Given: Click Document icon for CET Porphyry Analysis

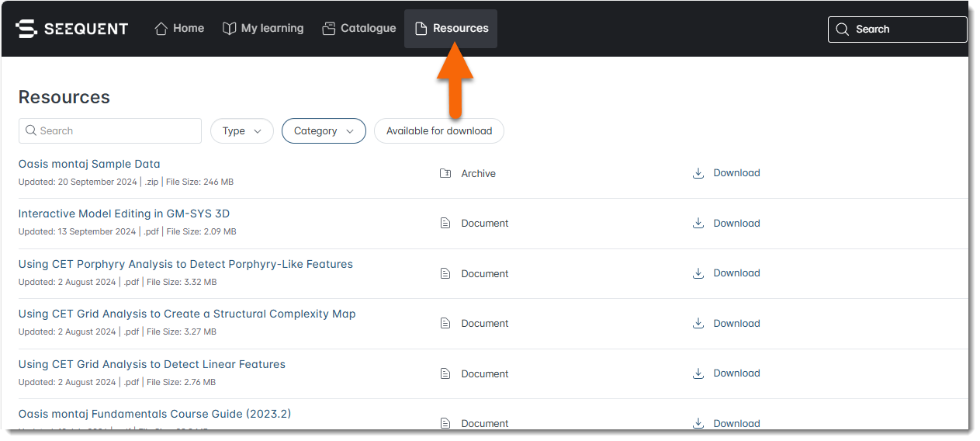Looking at the screenshot, I should coord(445,274).
